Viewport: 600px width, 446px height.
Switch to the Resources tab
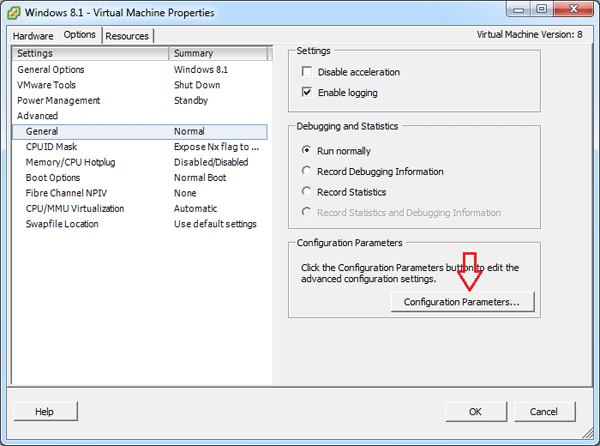click(x=127, y=36)
